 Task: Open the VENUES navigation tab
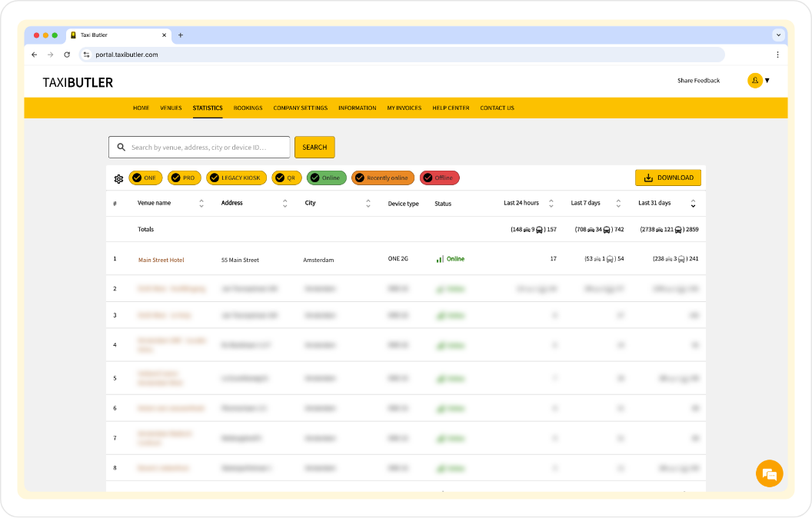pos(171,108)
